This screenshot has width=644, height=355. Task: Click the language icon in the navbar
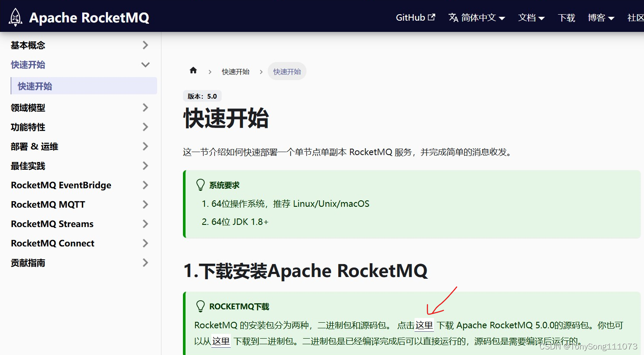tap(452, 18)
